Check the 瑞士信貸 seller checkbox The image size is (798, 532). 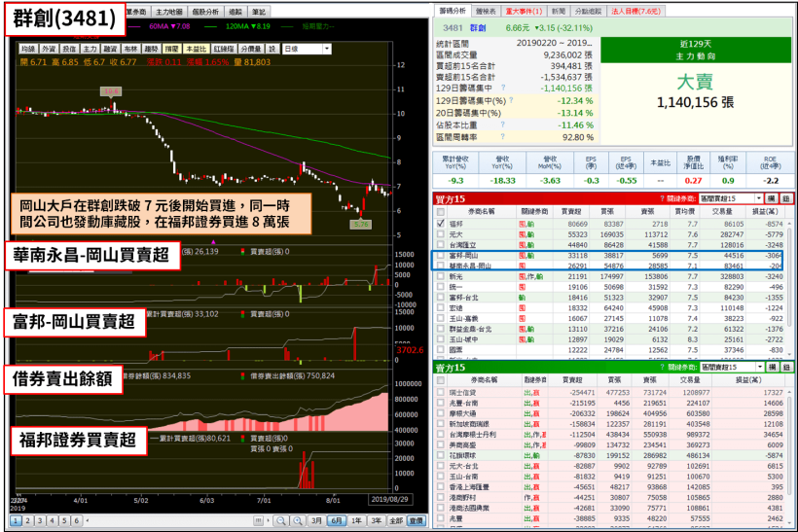tap(441, 392)
